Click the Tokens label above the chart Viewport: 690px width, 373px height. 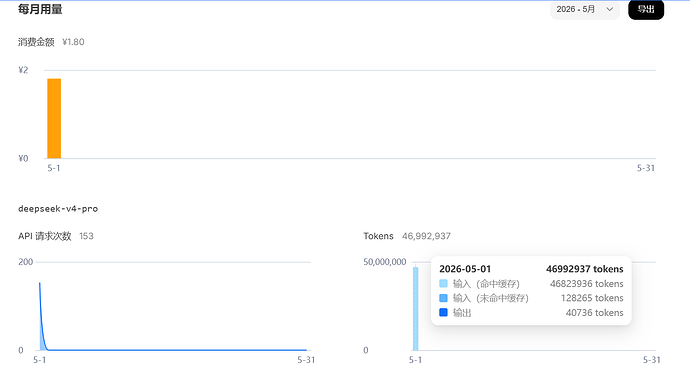point(378,236)
